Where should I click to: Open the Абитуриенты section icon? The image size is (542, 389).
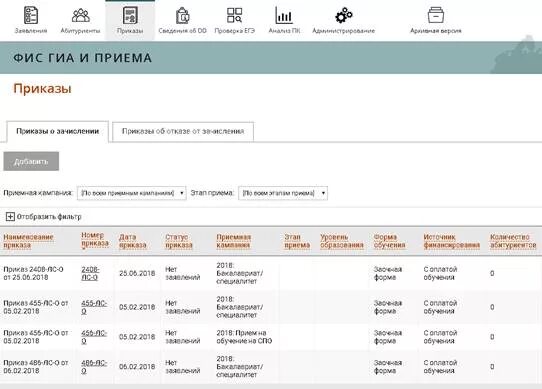click(x=81, y=15)
